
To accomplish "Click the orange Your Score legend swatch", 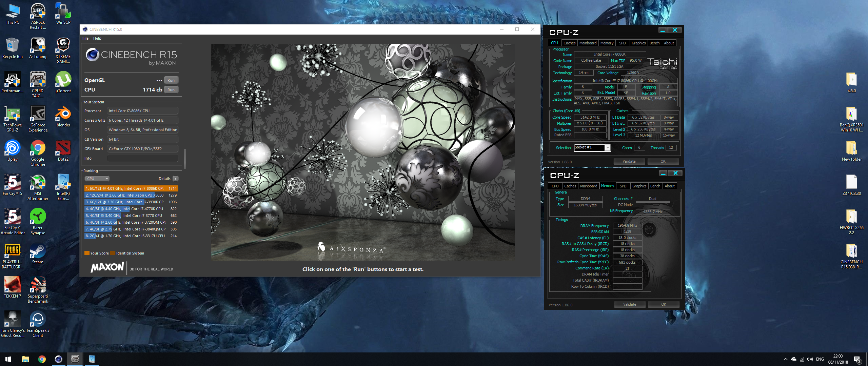I will [87, 253].
